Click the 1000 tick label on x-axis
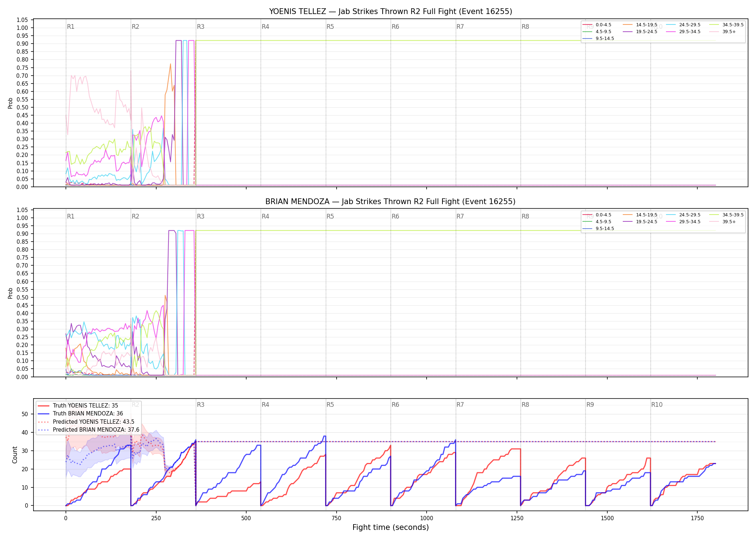Image resolution: width=756 pixels, height=540 pixels. coord(427,518)
